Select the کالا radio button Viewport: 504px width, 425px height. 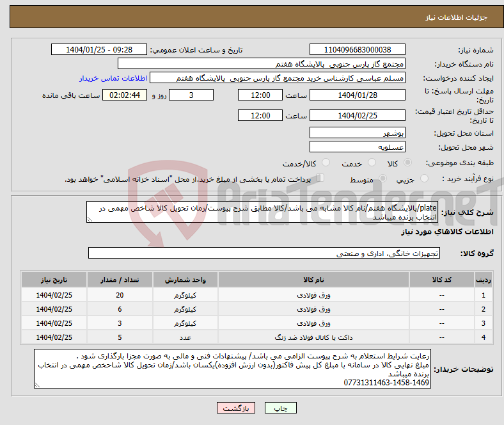click(409, 164)
